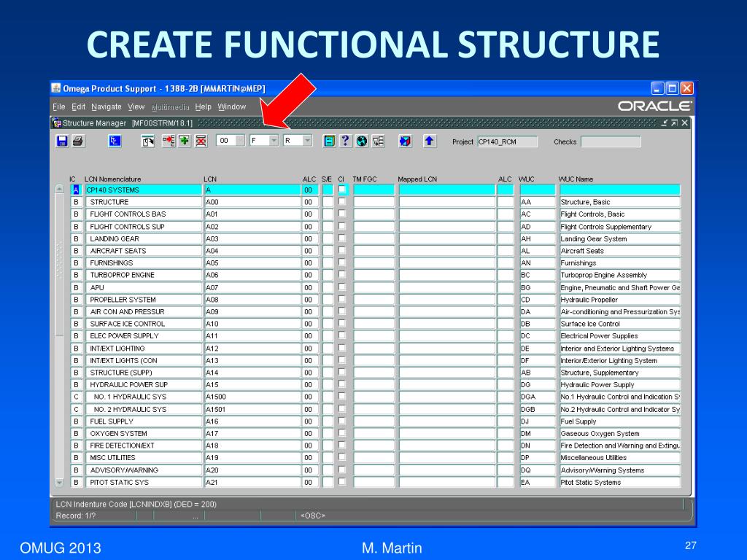Click TM FGC field for INT/EXT LIGHTING row
The height and width of the screenshot is (560, 747).
(x=374, y=348)
